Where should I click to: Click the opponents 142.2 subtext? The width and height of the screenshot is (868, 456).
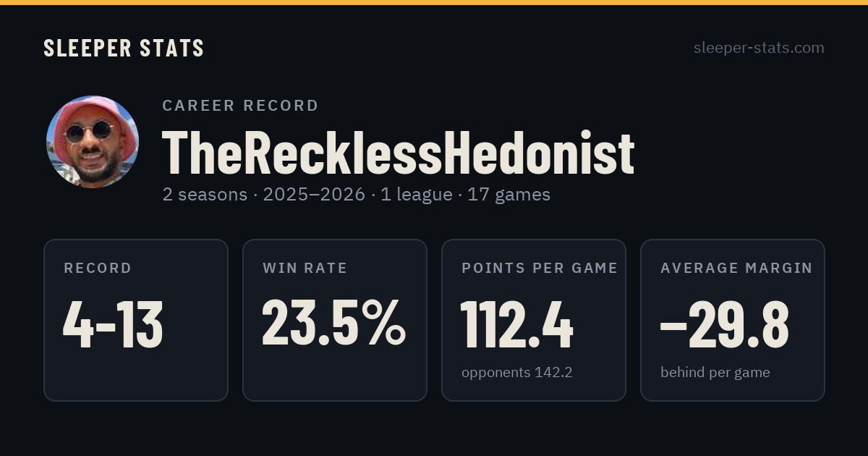click(x=517, y=373)
